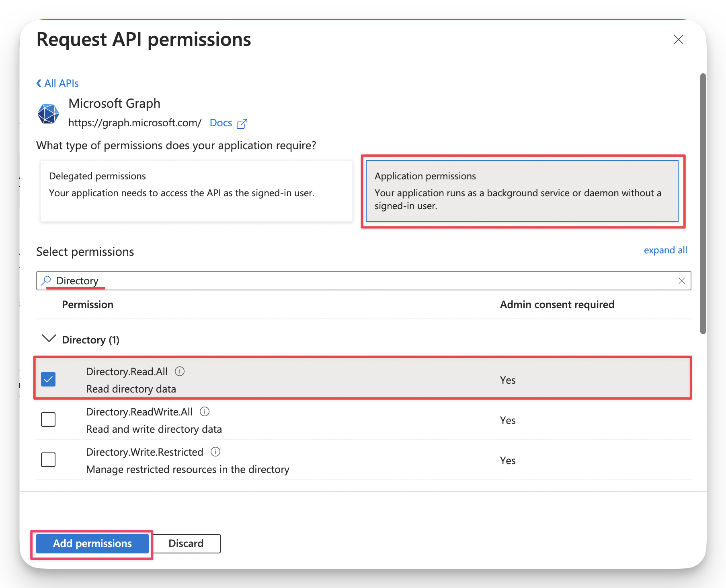This screenshot has height=588, width=726.
Task: Close the Request API permissions panel
Action: 678,39
